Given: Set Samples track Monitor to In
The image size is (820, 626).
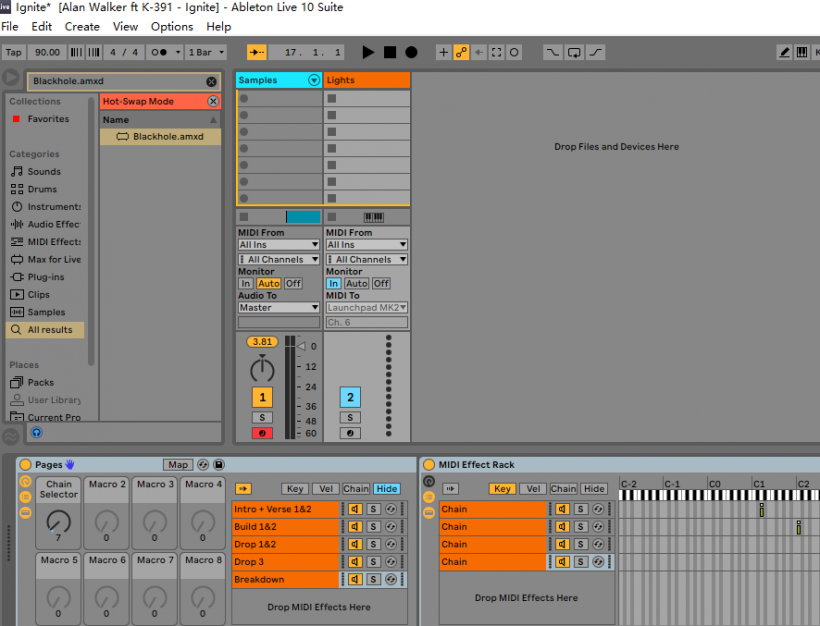Looking at the screenshot, I should (245, 283).
